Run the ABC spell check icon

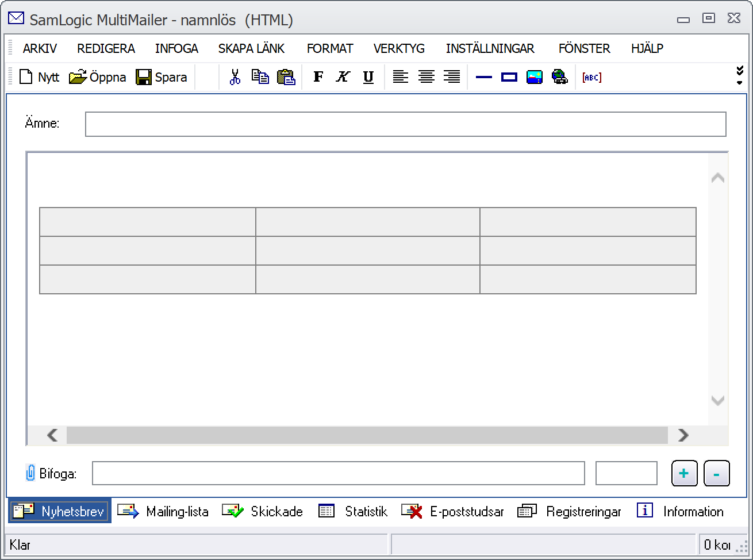point(592,77)
